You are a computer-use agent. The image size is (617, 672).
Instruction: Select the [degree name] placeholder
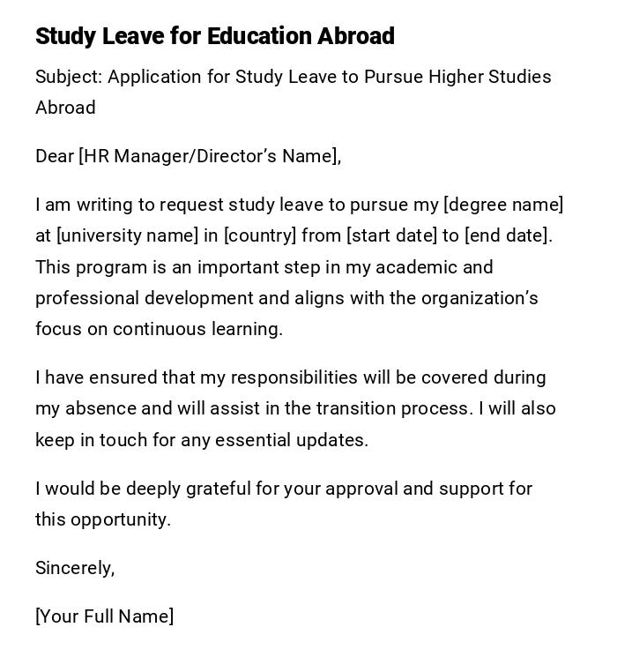coord(502,205)
